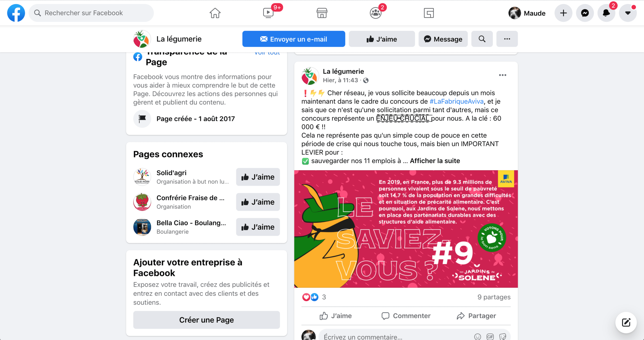Follow the #LaFabriqueAviva hashtag link
The image size is (644, 340).
click(x=456, y=101)
